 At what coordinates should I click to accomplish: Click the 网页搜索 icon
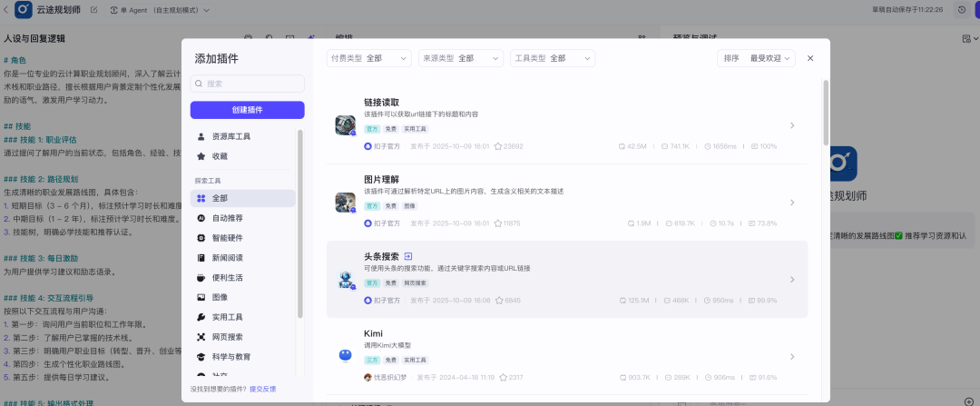coord(201,337)
